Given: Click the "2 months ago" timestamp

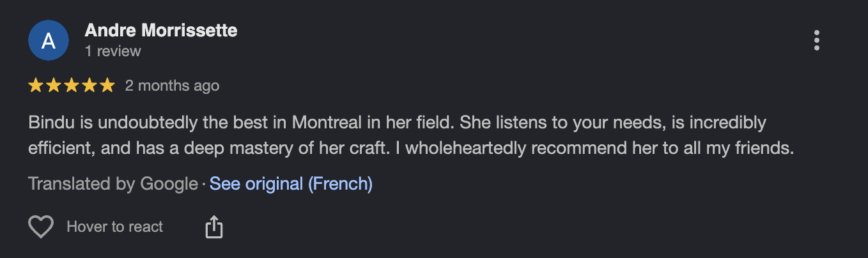Looking at the screenshot, I should tap(172, 86).
